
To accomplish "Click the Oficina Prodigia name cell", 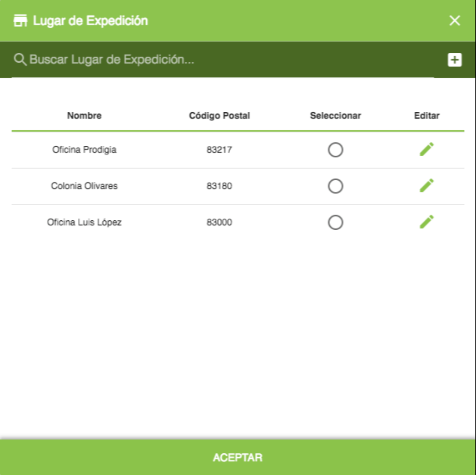I will [84, 150].
